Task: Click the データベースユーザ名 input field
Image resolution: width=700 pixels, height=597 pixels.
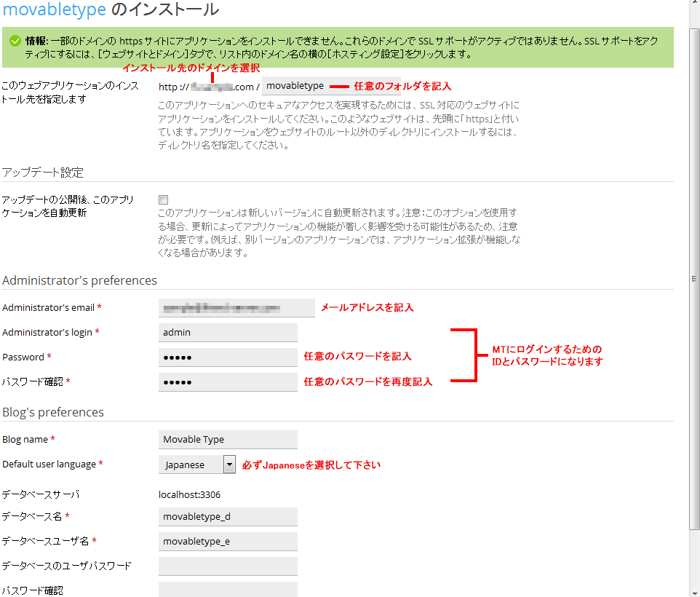Action: pyautogui.click(x=228, y=541)
